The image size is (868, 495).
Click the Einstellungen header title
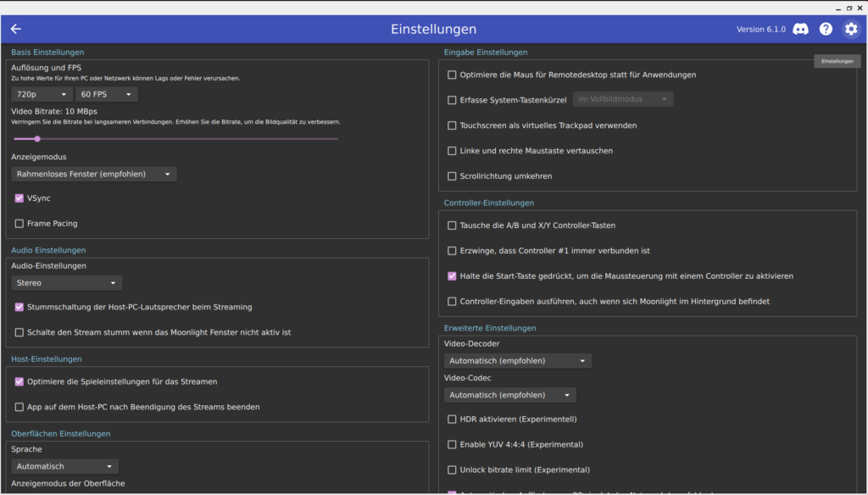tap(433, 30)
